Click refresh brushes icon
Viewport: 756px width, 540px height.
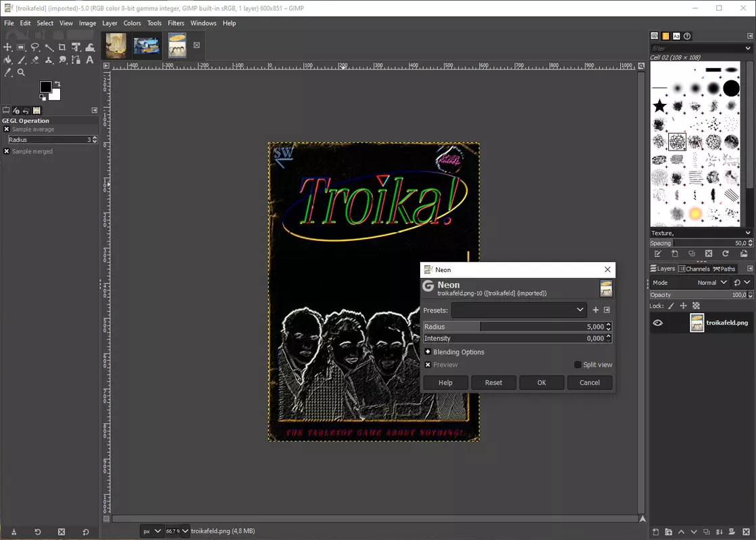coord(726,254)
